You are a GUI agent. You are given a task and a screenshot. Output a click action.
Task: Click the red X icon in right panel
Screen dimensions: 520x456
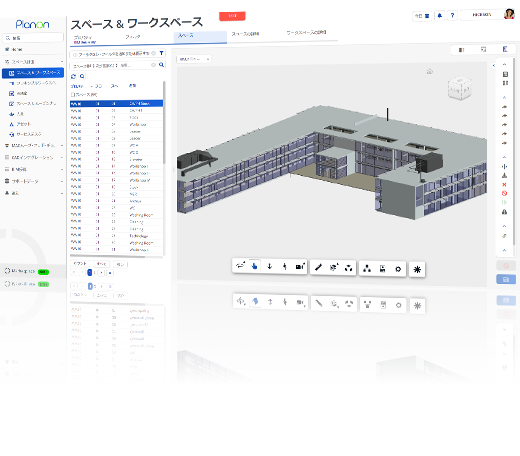tap(504, 184)
